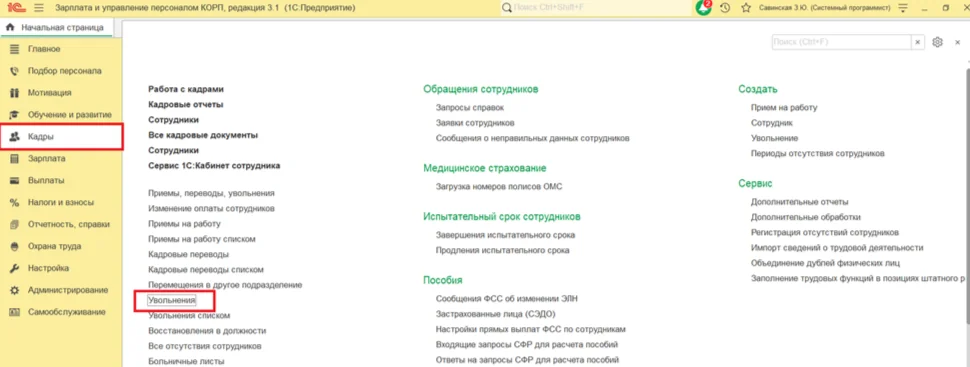Open Налоги и взносы percent icon
The image size is (970, 367).
(15, 202)
